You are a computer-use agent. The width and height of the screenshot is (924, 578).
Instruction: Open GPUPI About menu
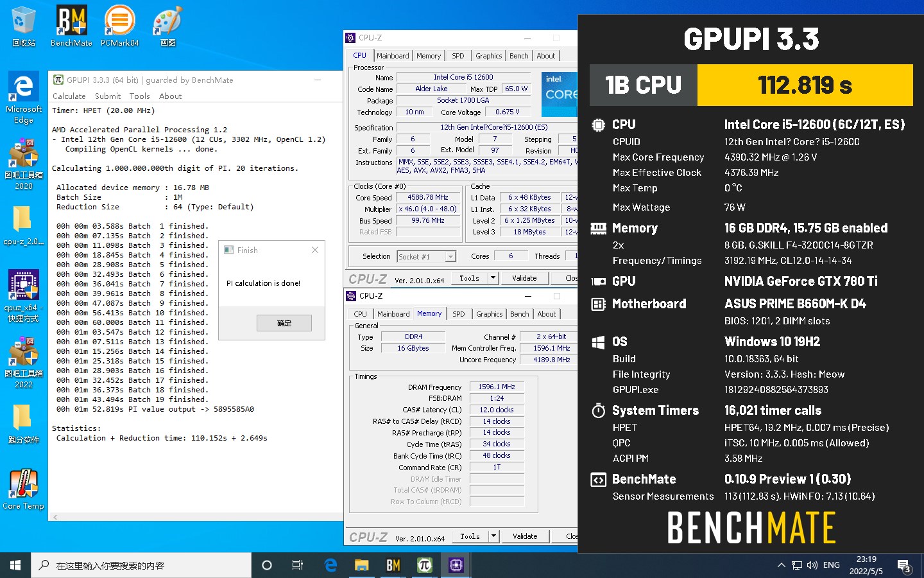click(170, 96)
